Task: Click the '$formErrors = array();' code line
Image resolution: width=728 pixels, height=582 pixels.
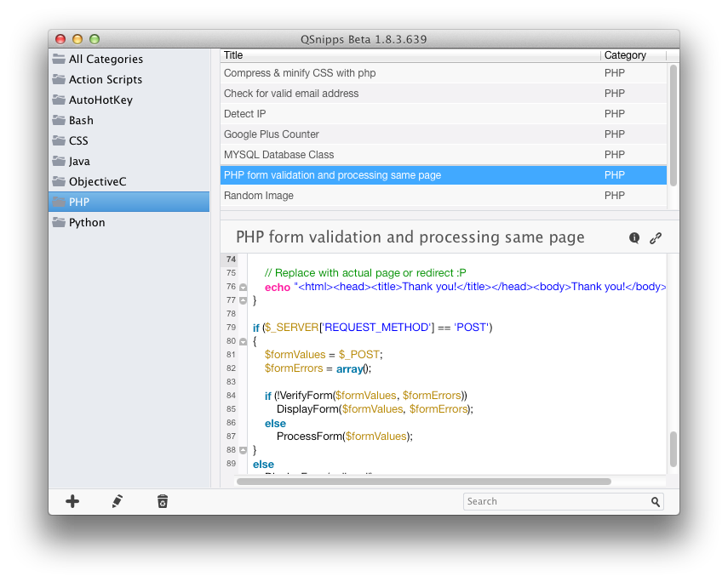Action: pyautogui.click(x=318, y=368)
